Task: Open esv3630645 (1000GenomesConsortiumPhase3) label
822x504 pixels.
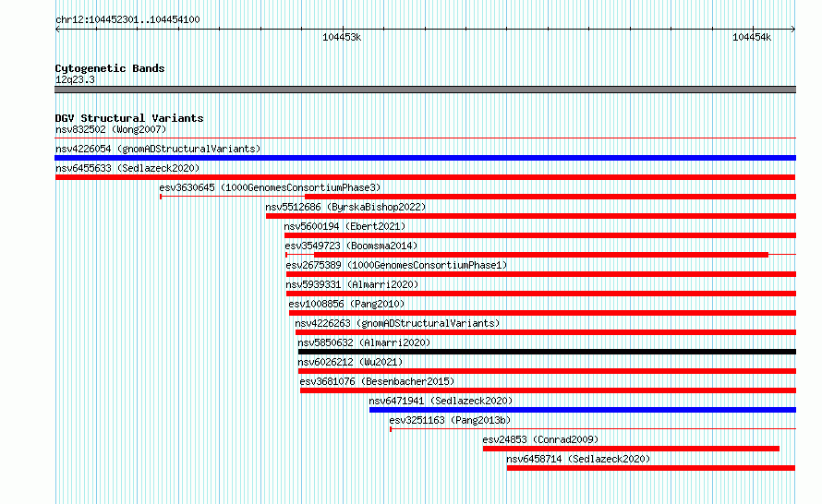Action: click(x=270, y=187)
